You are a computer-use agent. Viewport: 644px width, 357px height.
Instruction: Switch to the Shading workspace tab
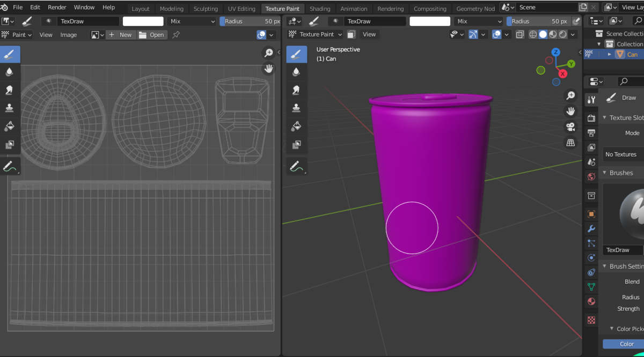coord(320,9)
